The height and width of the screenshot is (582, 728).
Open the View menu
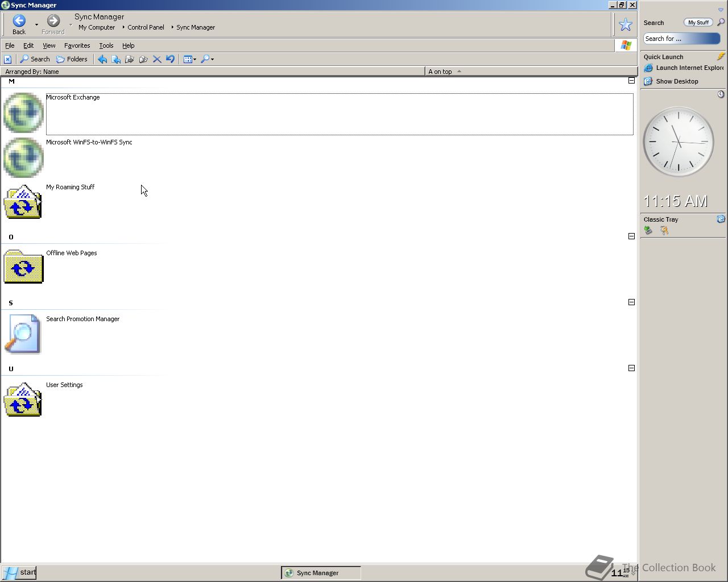click(49, 45)
